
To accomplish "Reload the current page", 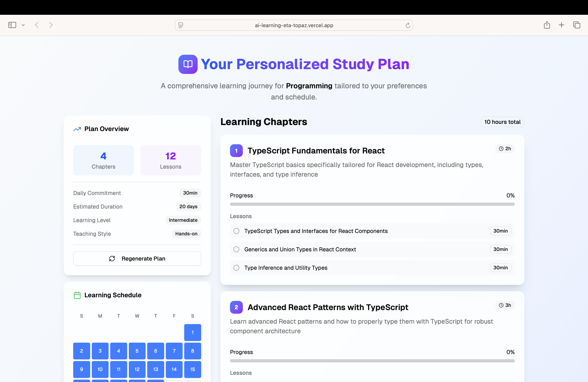I will (408, 25).
